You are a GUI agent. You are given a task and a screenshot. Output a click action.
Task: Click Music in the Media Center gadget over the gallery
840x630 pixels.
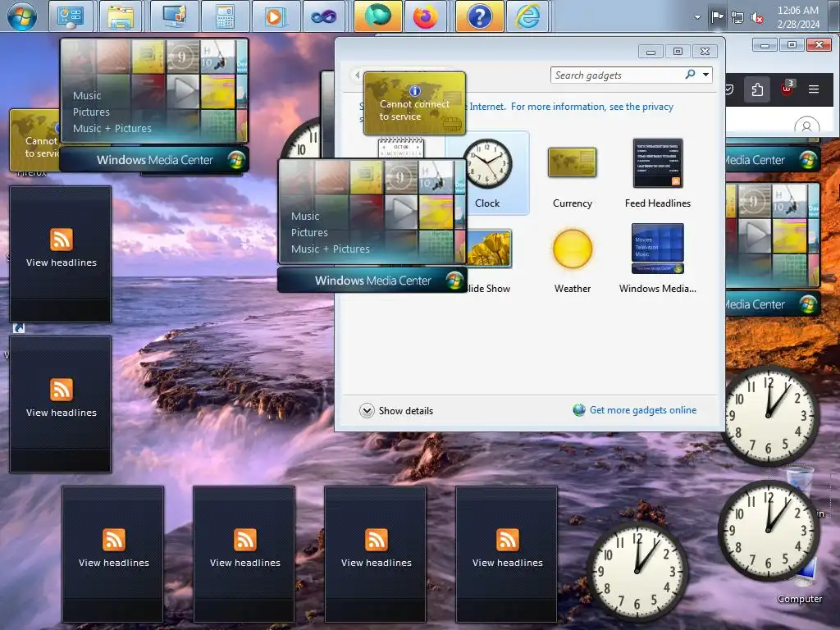click(305, 217)
